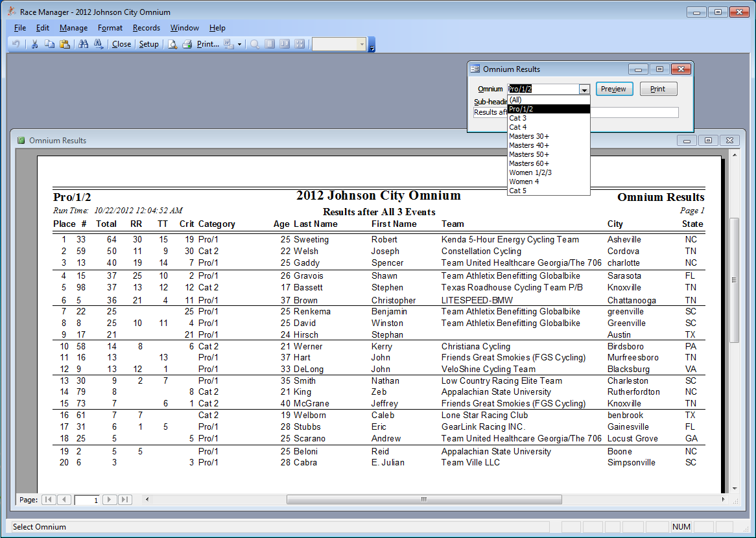Image resolution: width=756 pixels, height=538 pixels.
Task: Choose Cat 3 from the Omnium list
Action: coord(549,118)
